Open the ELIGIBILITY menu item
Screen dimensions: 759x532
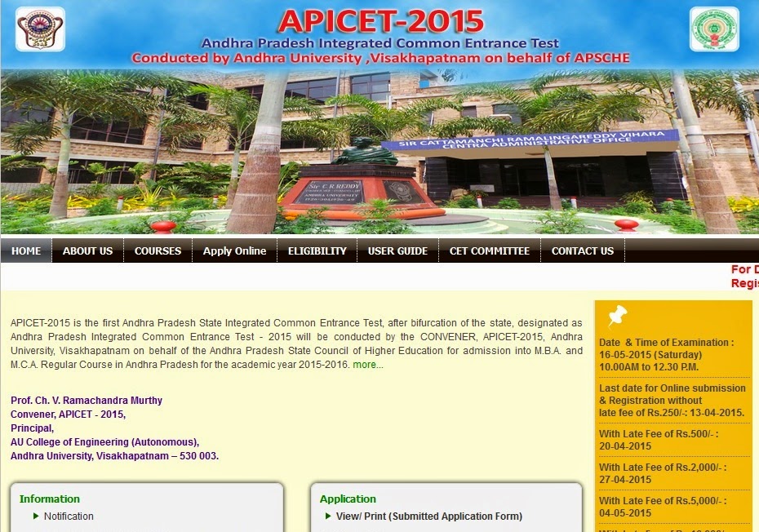tap(317, 250)
